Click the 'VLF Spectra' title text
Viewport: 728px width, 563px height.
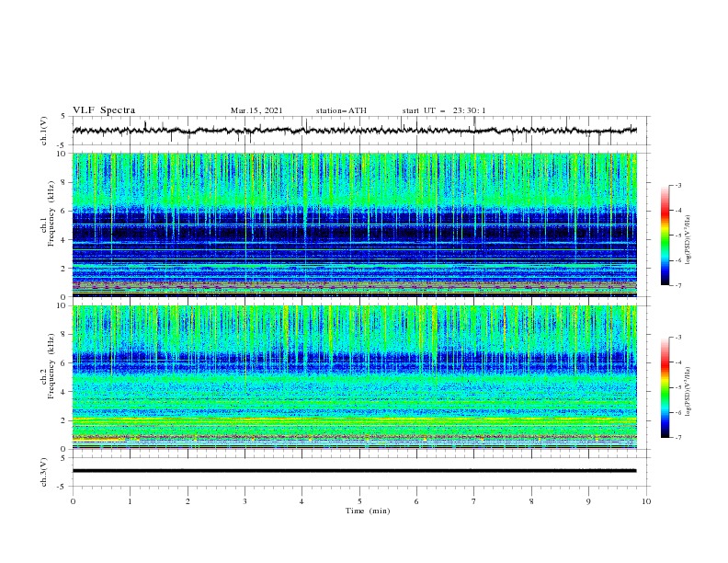coord(104,110)
